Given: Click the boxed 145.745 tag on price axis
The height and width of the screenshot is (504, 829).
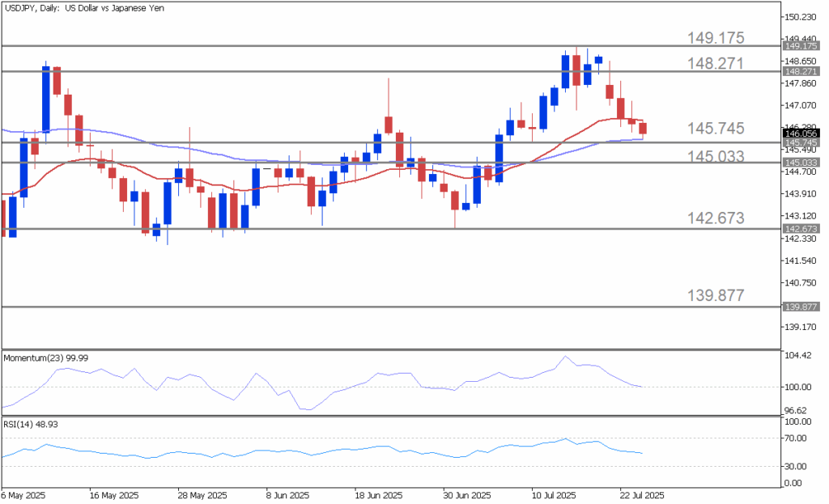Looking at the screenshot, I should pos(801,142).
